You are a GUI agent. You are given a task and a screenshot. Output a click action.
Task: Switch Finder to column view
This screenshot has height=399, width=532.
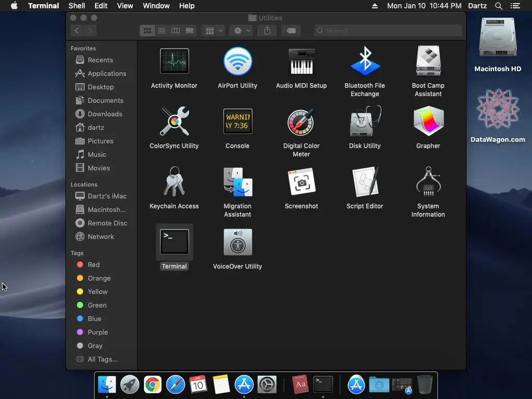coord(176,31)
